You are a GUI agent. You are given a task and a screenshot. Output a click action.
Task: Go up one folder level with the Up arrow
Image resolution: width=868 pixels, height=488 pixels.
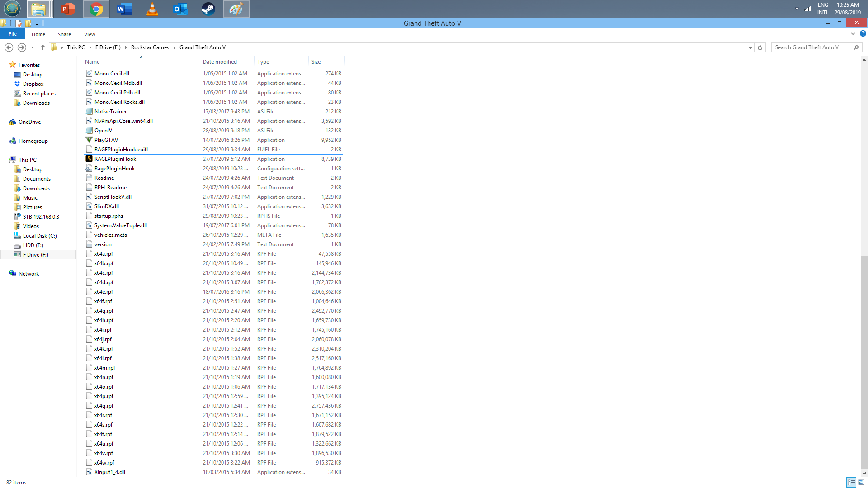coord(43,47)
